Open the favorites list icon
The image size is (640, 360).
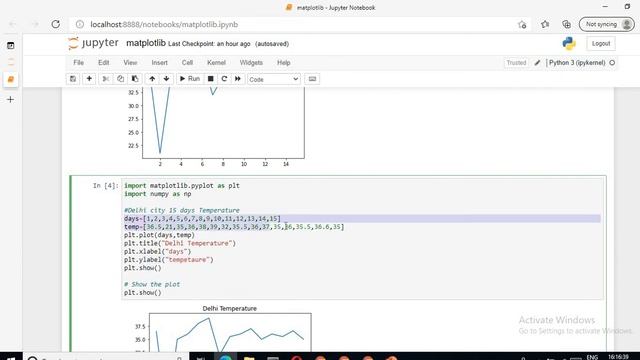pyautogui.click(x=545, y=24)
